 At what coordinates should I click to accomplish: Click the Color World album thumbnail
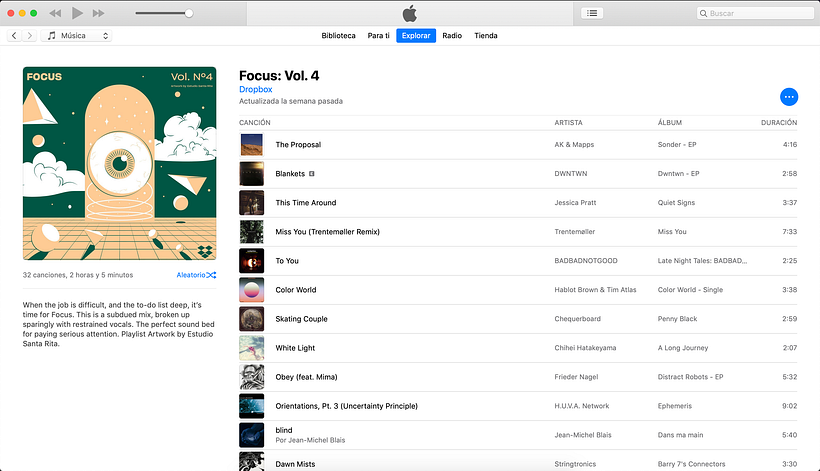coord(252,290)
